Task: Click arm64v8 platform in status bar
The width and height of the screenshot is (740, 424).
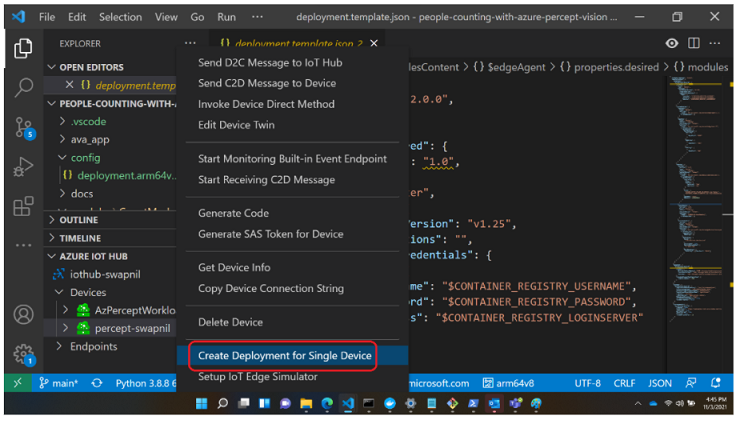Action: click(508, 383)
